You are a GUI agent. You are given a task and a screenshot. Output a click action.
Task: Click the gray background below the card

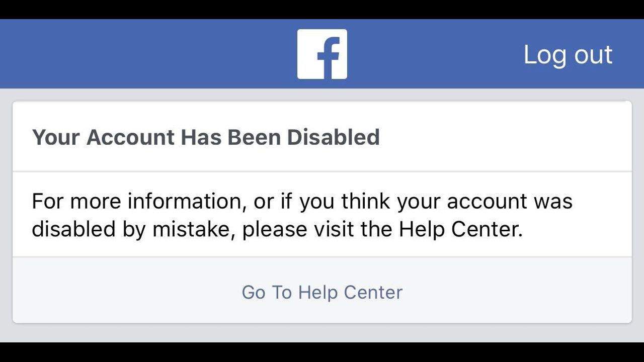[x=322, y=333]
